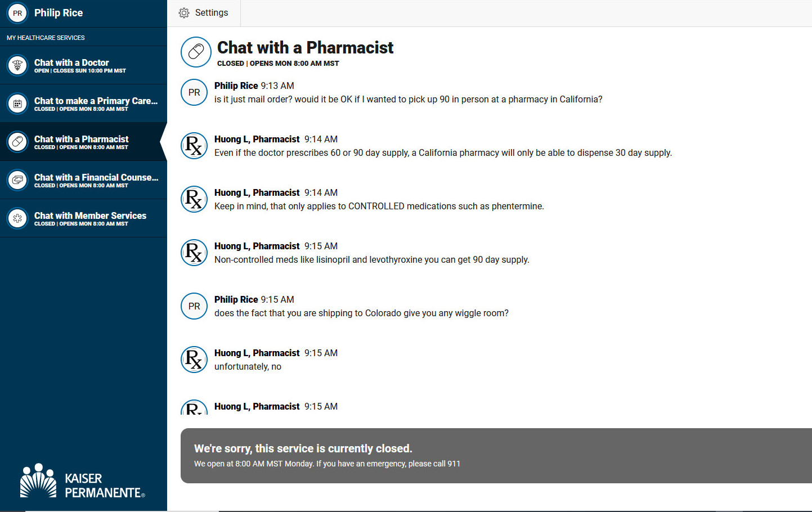Select Chat with a Financial Counselor
Screen dimensions: 812x512
coord(83,180)
